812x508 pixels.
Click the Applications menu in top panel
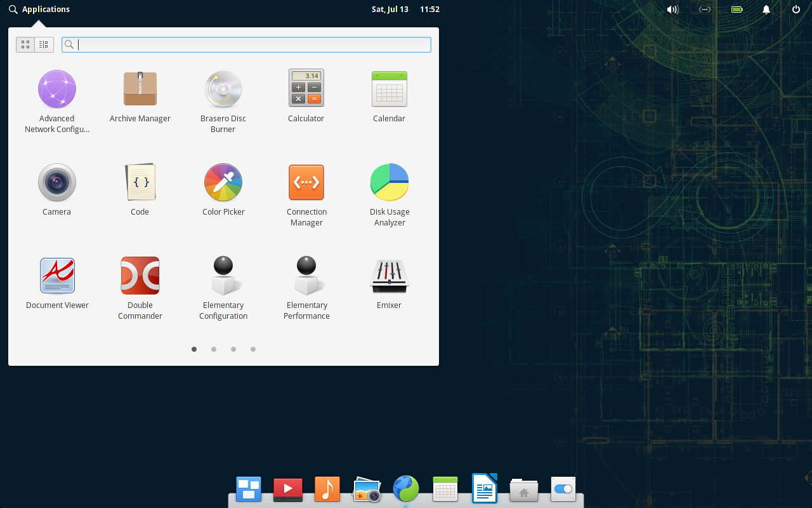(x=39, y=10)
